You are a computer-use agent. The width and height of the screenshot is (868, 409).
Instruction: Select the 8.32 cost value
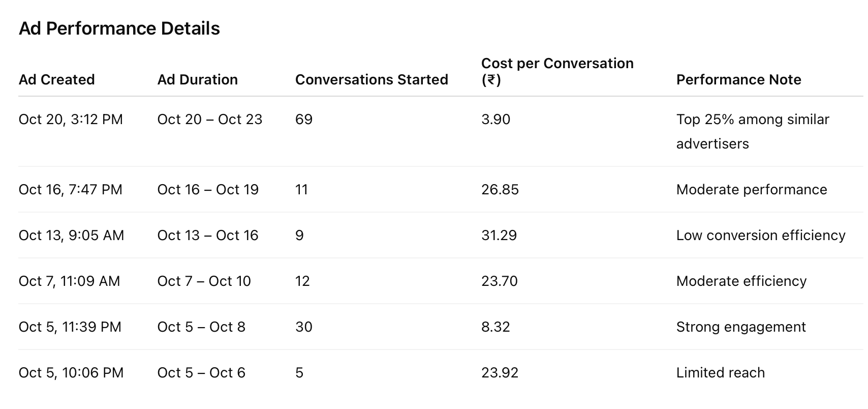tap(495, 327)
